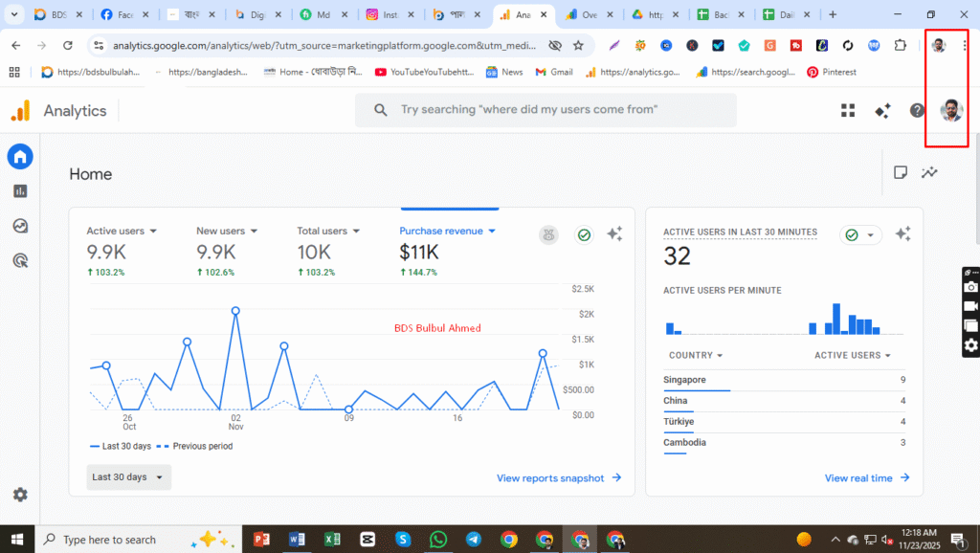Image resolution: width=980 pixels, height=553 pixels.
Task: Open the Google apps grid icon
Action: pyautogui.click(x=847, y=110)
